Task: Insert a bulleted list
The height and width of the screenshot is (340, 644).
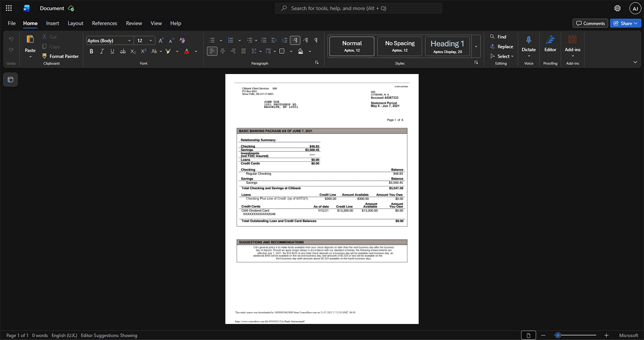Action: pyautogui.click(x=212, y=41)
